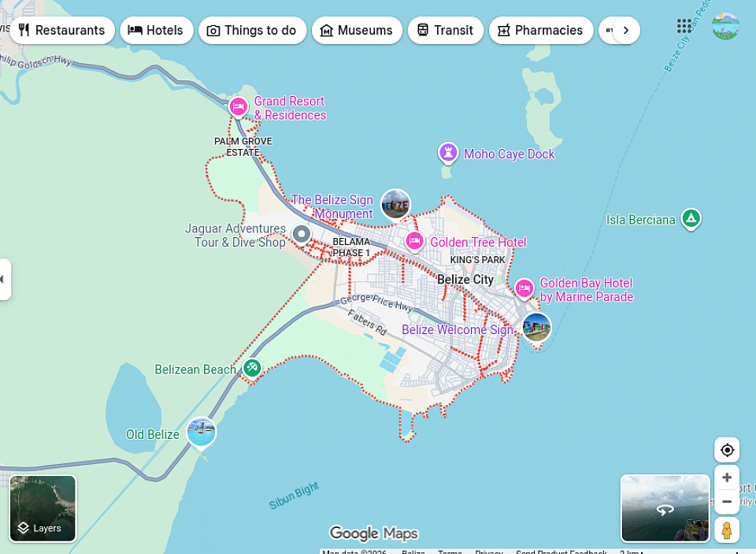Zoom out using the minus button
Viewport: 756px width, 554px height.
point(727,502)
